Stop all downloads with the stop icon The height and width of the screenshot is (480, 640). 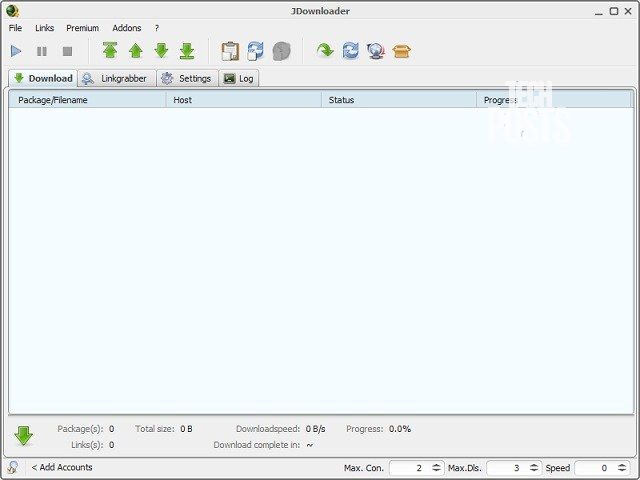click(67, 51)
